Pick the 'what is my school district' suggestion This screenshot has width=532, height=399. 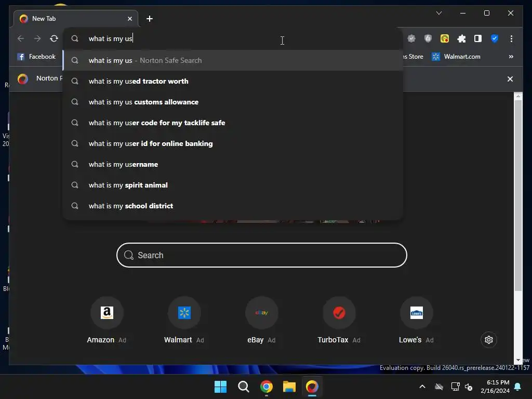[233, 206]
